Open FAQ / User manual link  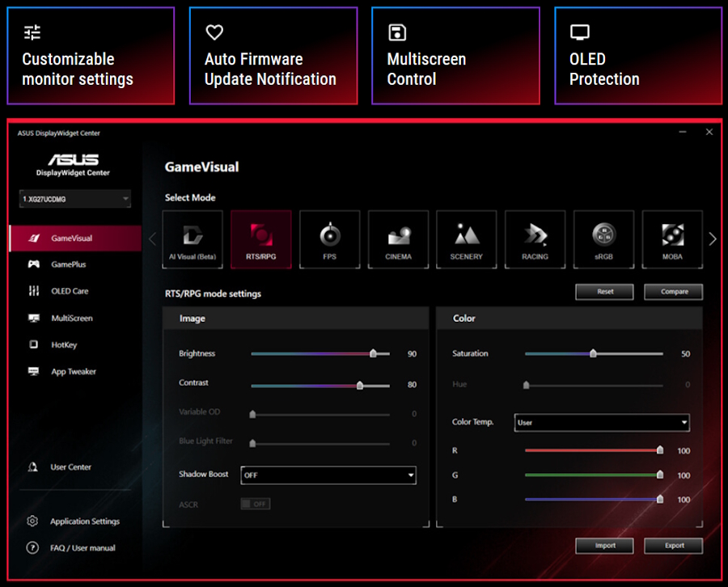coord(83,548)
